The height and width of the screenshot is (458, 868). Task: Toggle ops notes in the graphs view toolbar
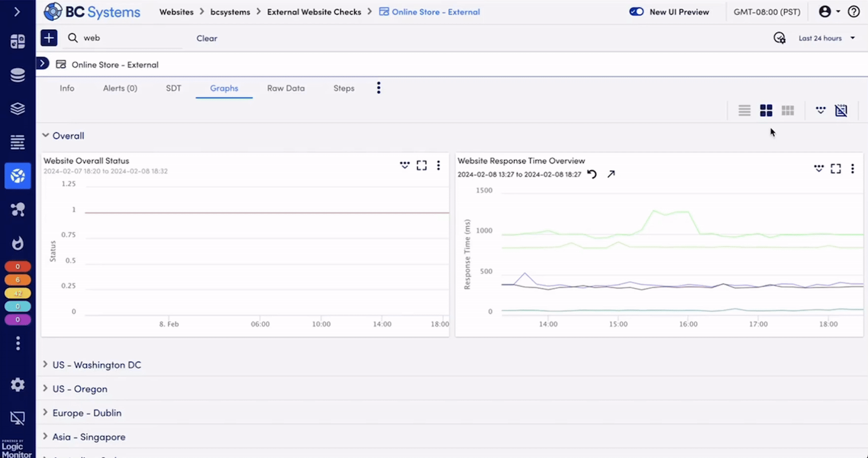coord(820,110)
